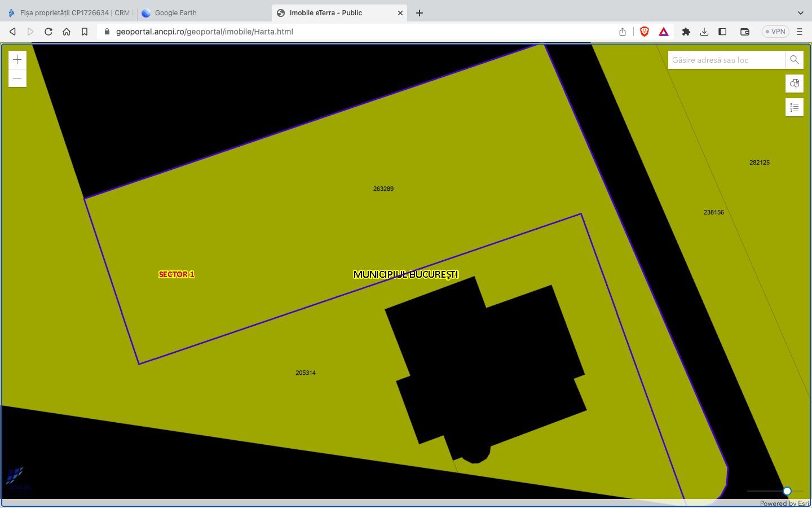This screenshot has height=508, width=812.
Task: Open the browser extensions puzzle icon
Action: tap(686, 32)
